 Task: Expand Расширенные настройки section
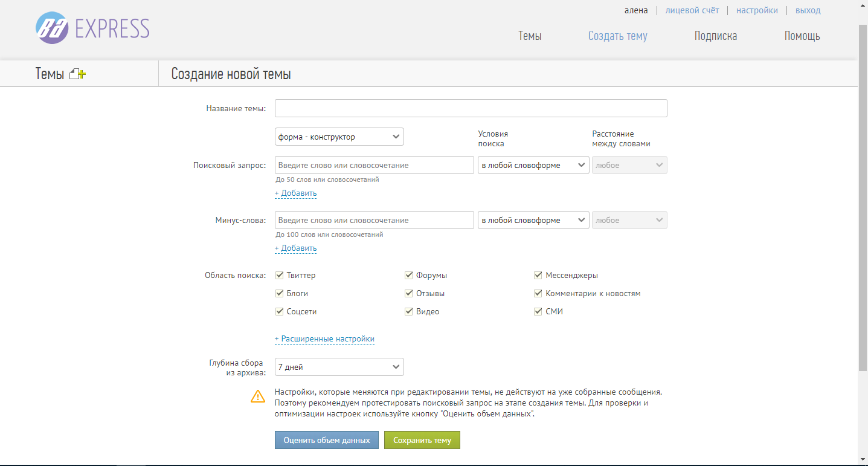[324, 339]
